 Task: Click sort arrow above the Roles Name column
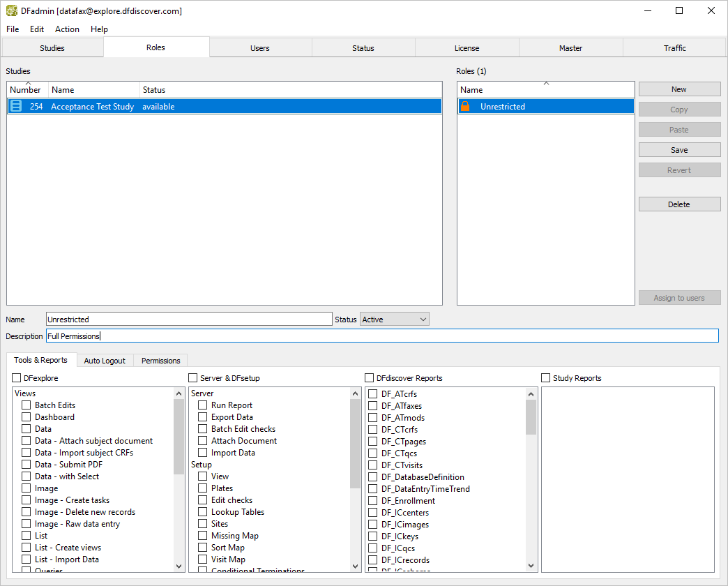[546, 84]
